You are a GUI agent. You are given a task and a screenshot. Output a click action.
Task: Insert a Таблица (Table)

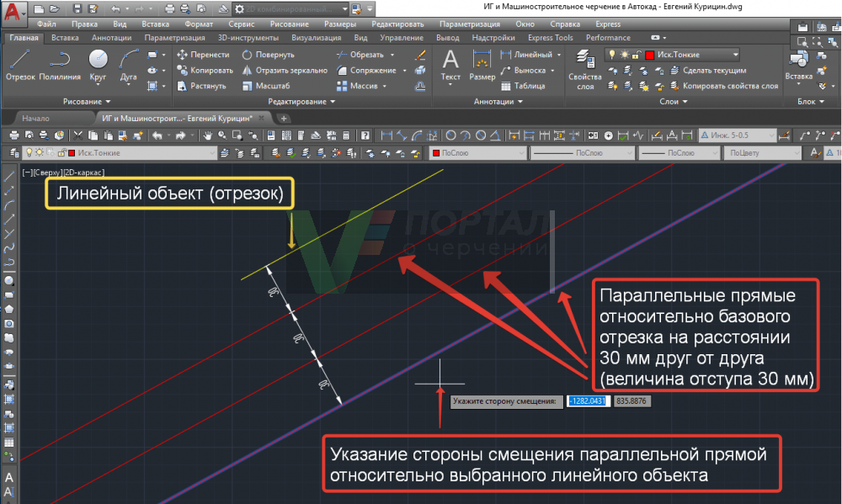click(x=523, y=86)
